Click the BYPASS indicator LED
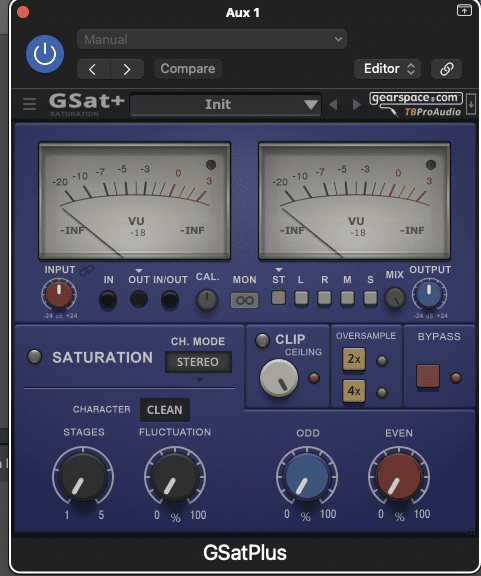This screenshot has height=576, width=481. pos(456,378)
